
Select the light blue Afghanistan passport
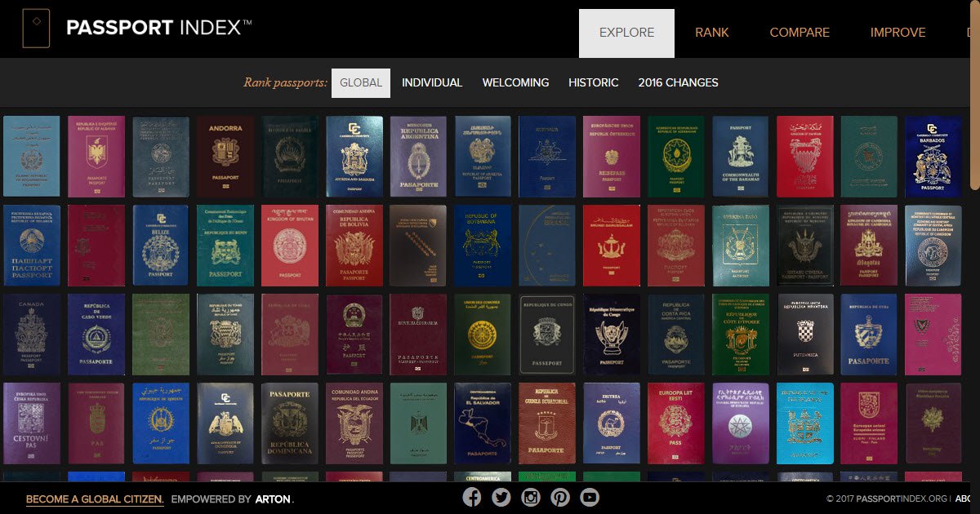click(x=32, y=157)
